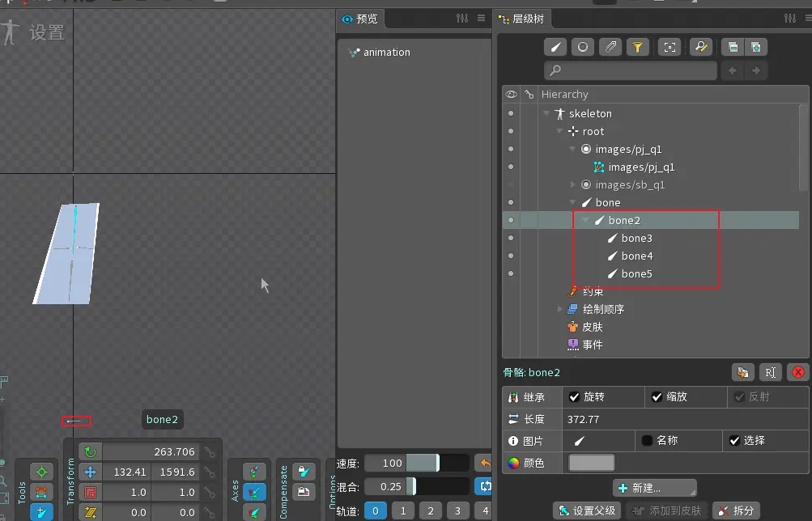Click the rename bone icon
812x521 pixels.
coord(771,372)
